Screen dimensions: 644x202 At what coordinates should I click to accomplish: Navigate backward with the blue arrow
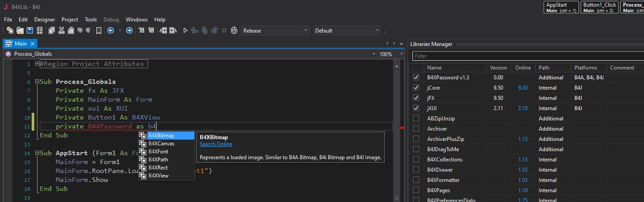(x=110, y=30)
